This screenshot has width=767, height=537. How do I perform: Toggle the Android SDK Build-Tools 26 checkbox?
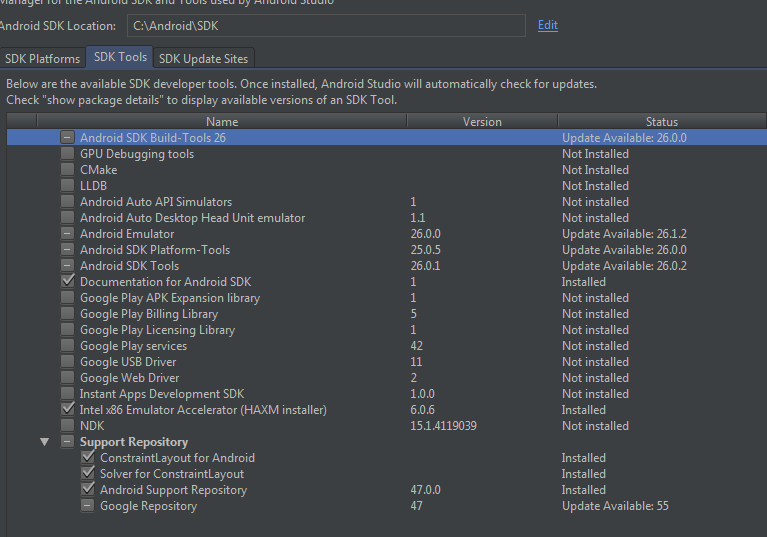pyautogui.click(x=68, y=137)
